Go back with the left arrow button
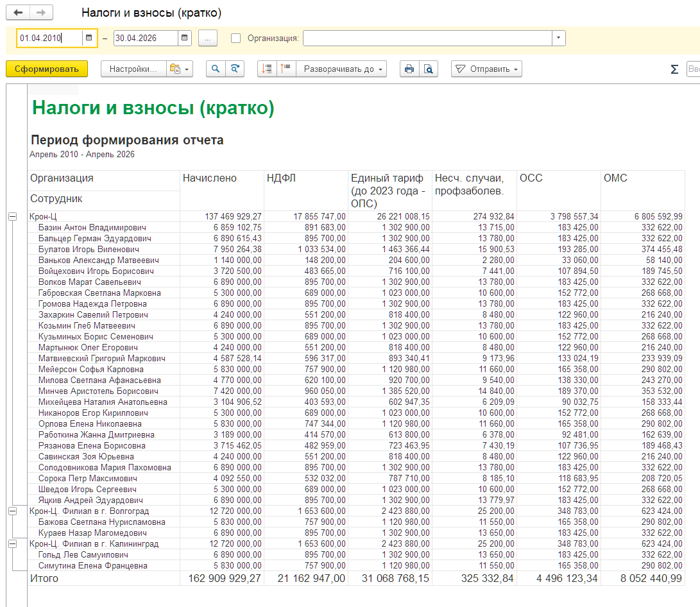This screenshot has width=700, height=607. point(18,12)
